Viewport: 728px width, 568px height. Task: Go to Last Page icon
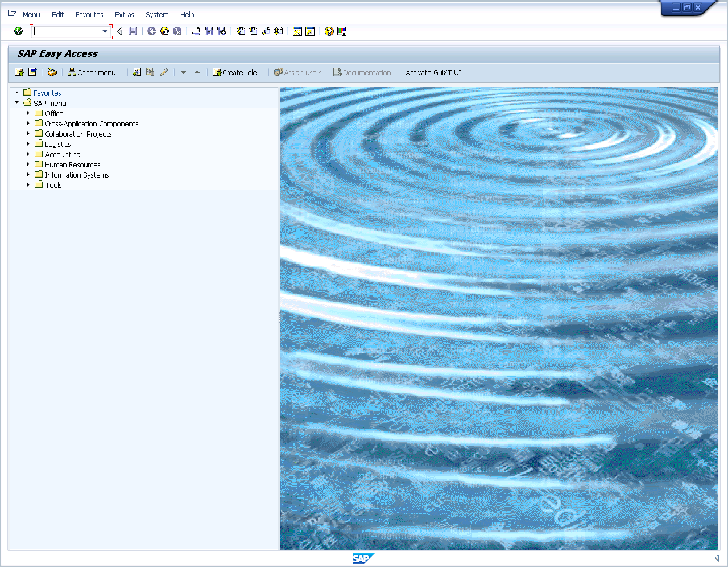click(x=279, y=31)
